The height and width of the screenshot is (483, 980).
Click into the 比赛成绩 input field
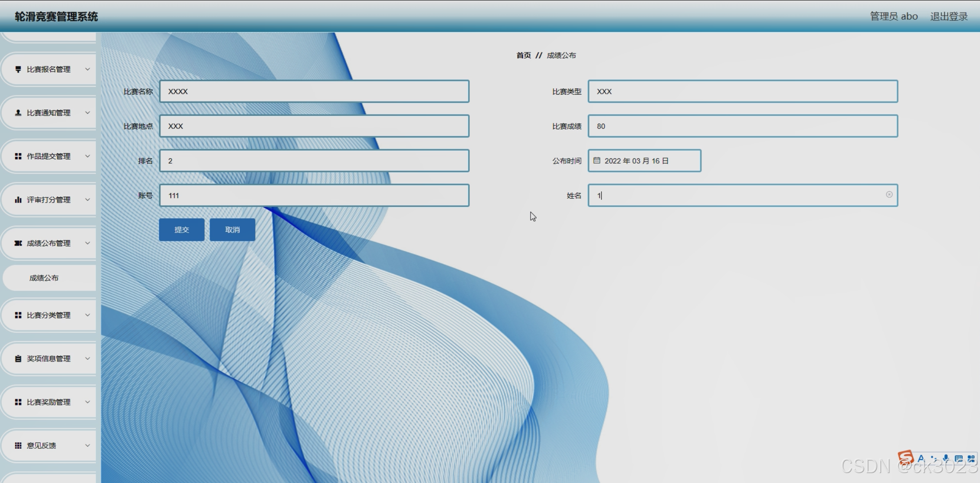tap(743, 126)
